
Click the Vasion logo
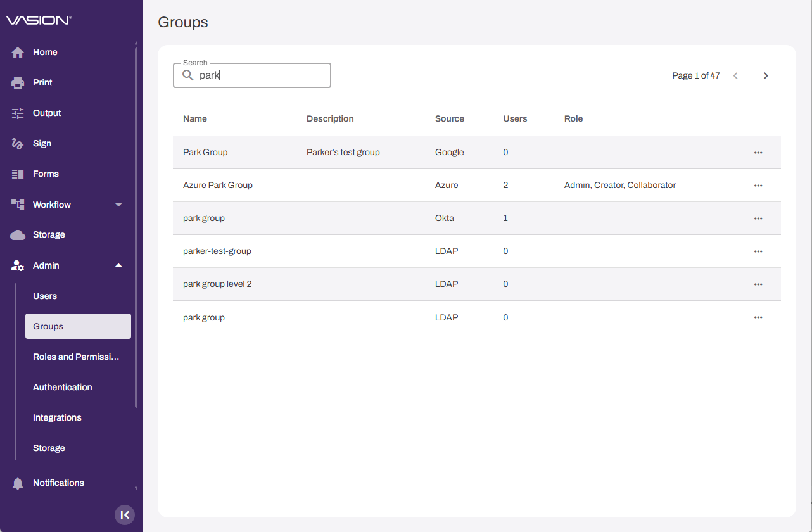point(39,20)
